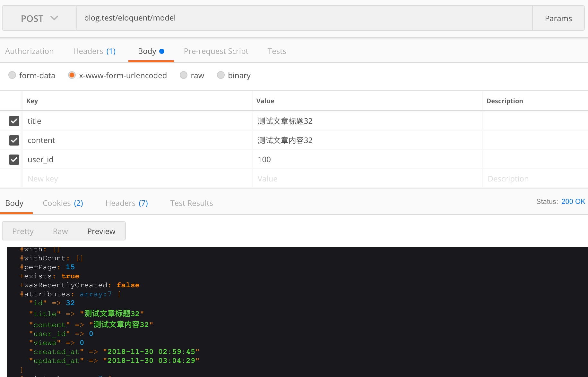Click the +wasRecentlyCreated: false line
588x377 pixels.
point(80,285)
